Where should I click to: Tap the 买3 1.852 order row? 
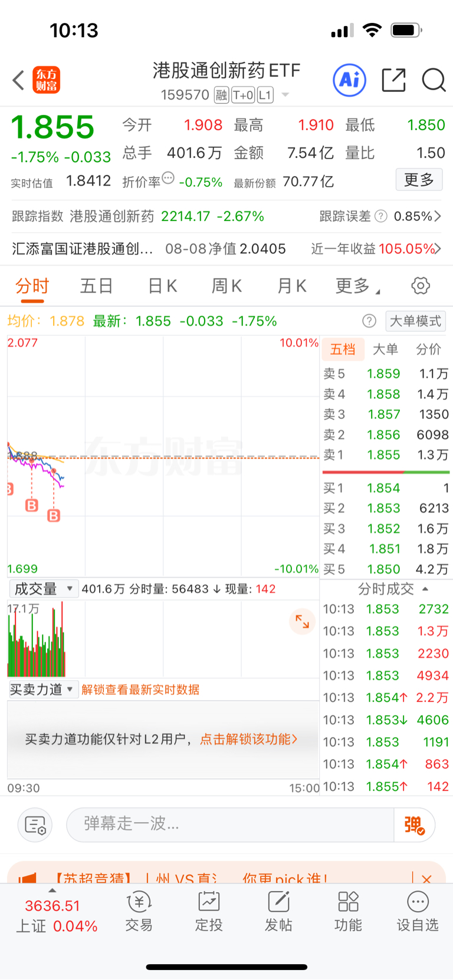point(386,529)
